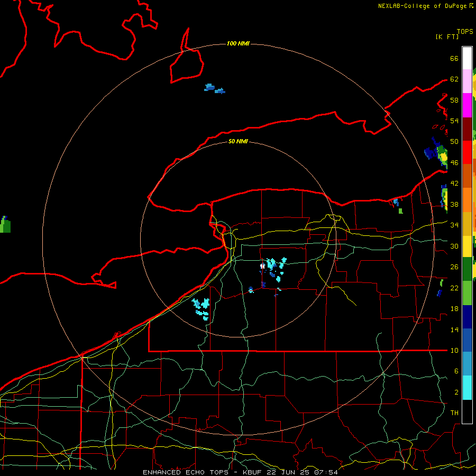Screen dimensions: 476x476
Task: Pick the orange legend swatch near 38
Action: (x=467, y=200)
